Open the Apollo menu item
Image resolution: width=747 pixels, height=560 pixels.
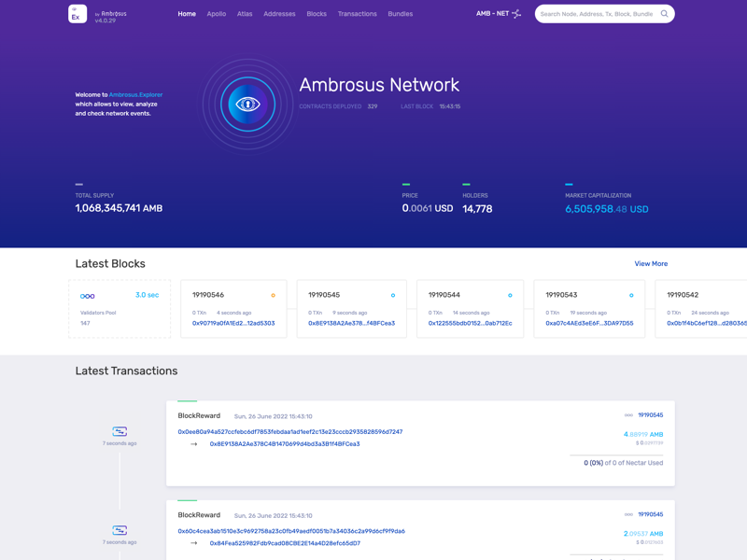[217, 14]
